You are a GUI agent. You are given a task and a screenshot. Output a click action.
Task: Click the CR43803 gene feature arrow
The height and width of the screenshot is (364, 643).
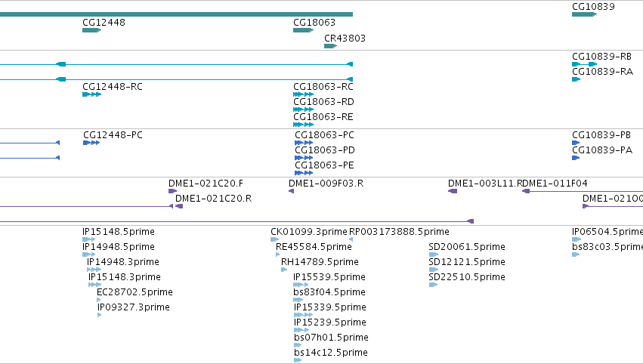click(330, 46)
